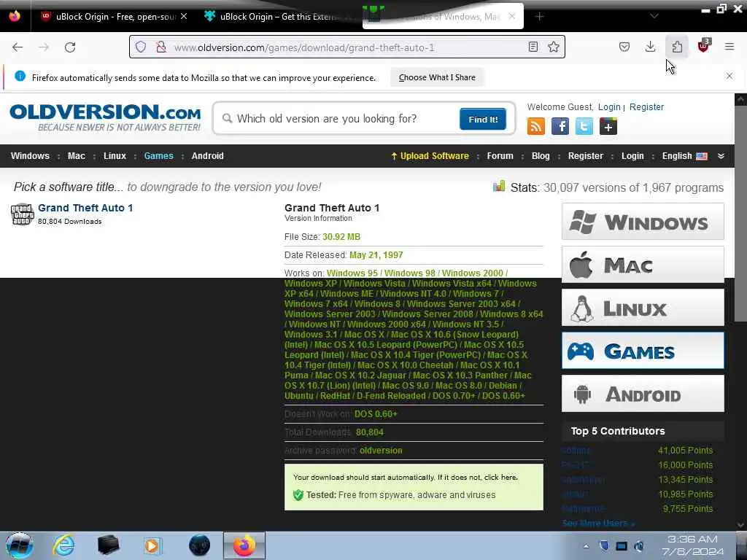Click the 'click here' download text
Screen dimensions: 747x560
point(500,477)
